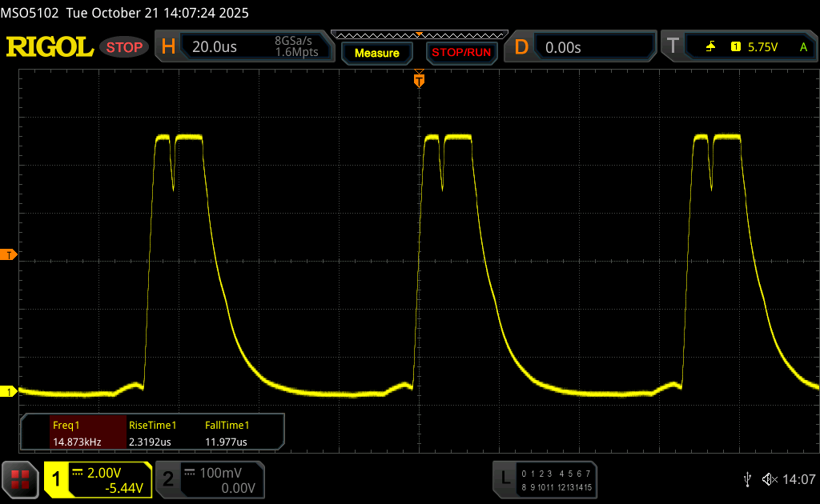Click the USB connection status icon

748,478
